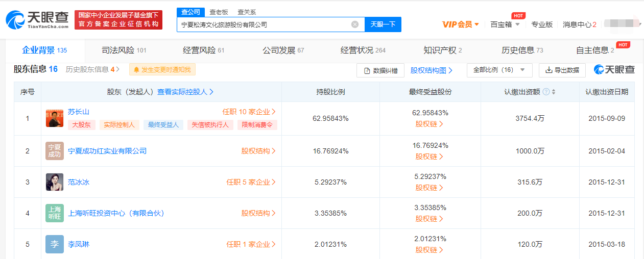The width and height of the screenshot is (644, 259).
Task: Click the export data download icon
Action: coord(549,70)
